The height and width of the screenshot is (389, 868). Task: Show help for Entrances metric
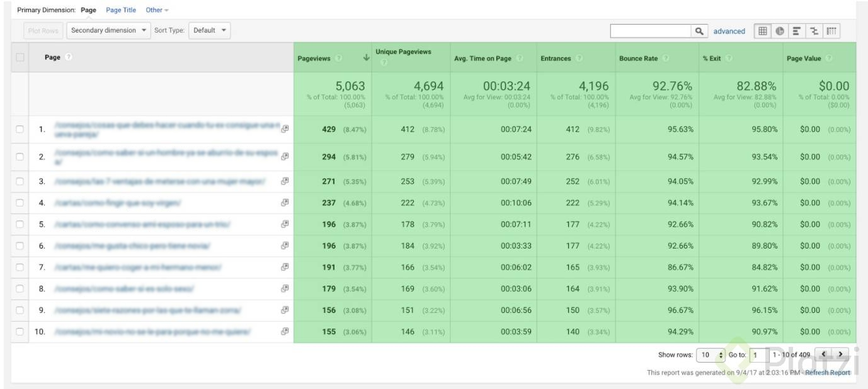click(x=579, y=59)
